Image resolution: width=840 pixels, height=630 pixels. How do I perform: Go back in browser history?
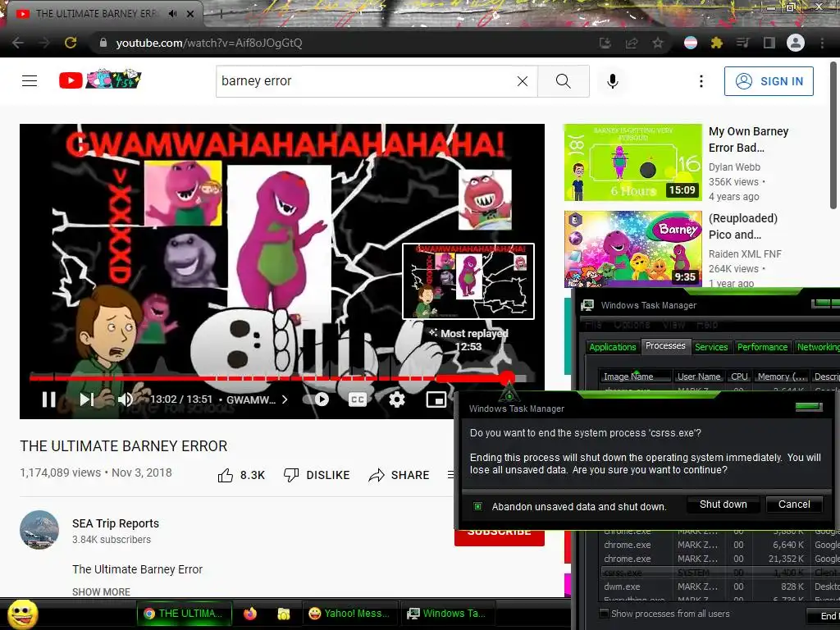point(18,43)
